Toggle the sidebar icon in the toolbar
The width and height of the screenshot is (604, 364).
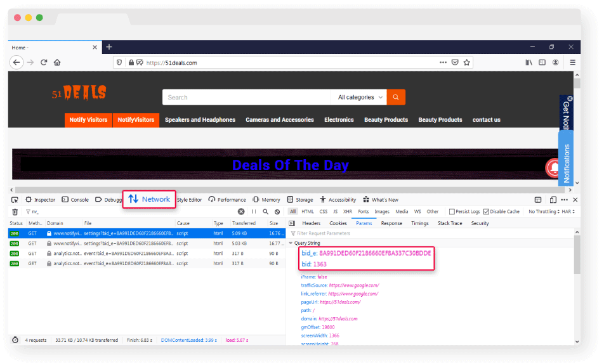(x=542, y=62)
